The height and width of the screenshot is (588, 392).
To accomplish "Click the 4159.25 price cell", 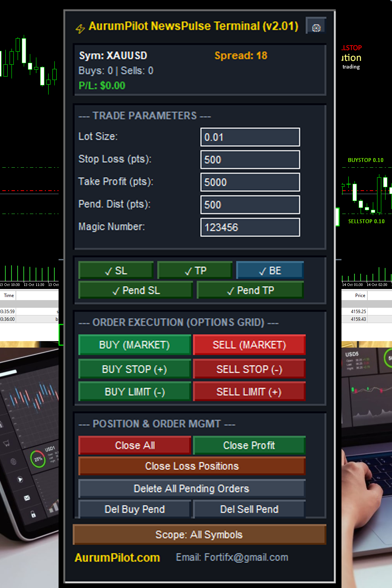I will coord(358,312).
